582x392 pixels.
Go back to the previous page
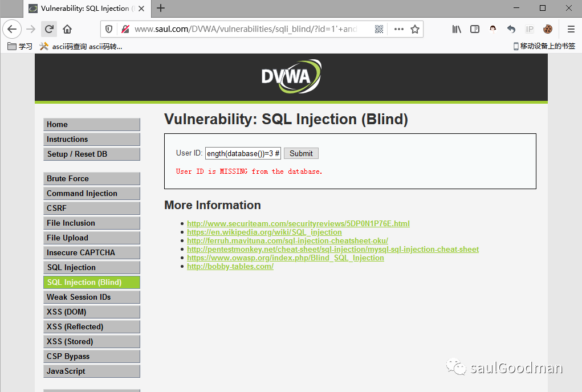(12, 29)
